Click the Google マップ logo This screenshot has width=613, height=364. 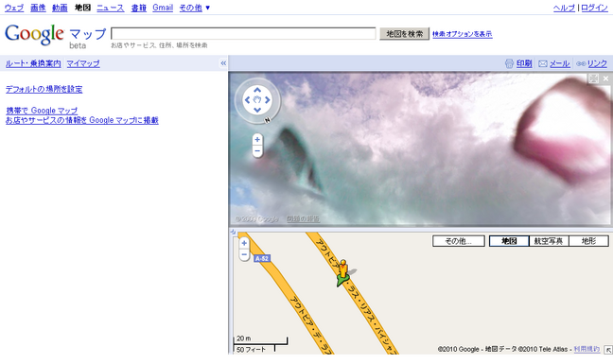[55, 35]
